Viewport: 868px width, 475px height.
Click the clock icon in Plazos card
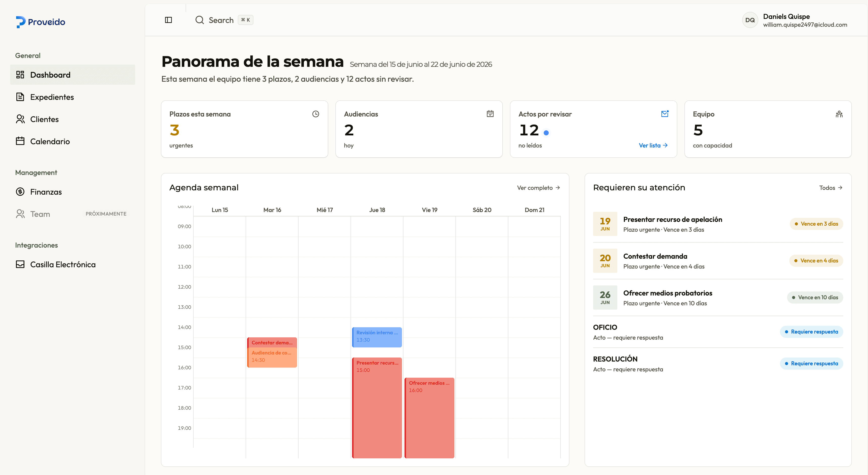(x=316, y=114)
